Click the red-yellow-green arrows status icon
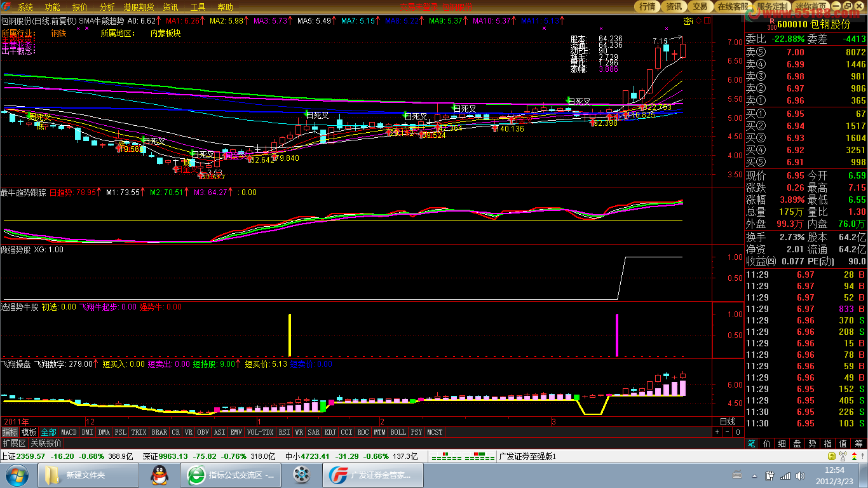The image size is (868, 488). [x=853, y=457]
